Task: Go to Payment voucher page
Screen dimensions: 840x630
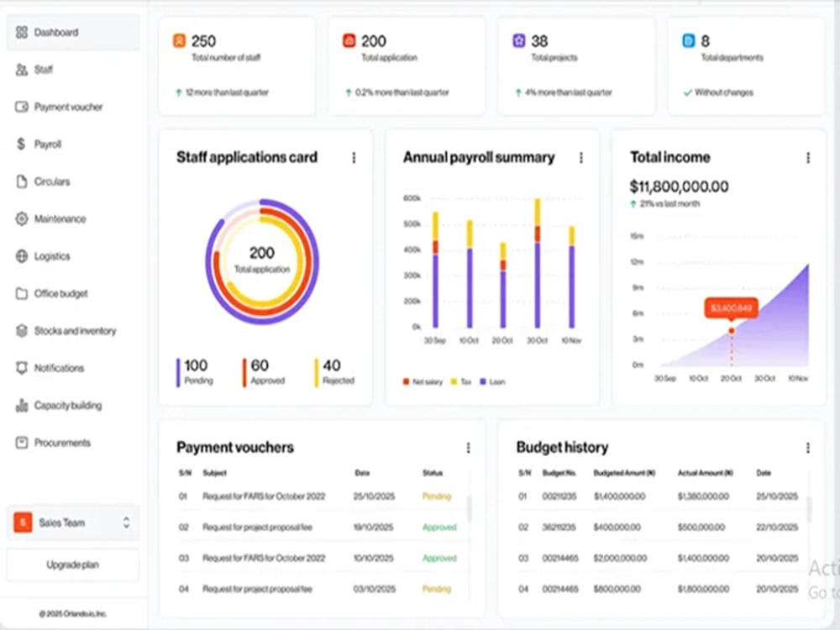Action: click(73, 107)
